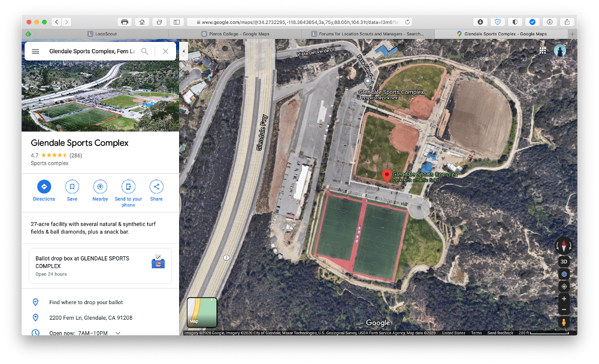
Task: Click the Directions icon
Action: [x=44, y=186]
